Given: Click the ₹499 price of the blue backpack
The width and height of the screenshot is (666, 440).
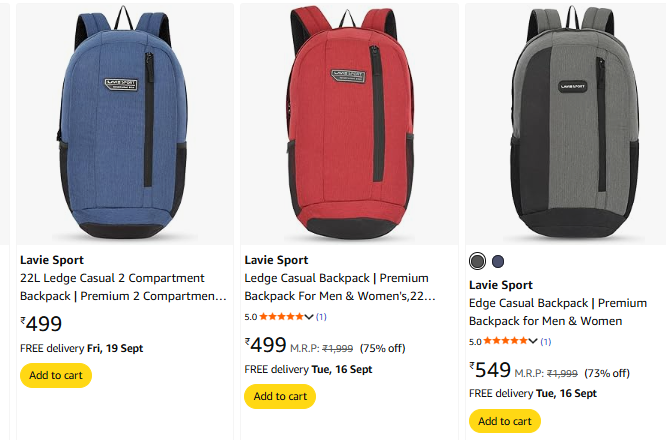Looking at the screenshot, I should coord(42,323).
